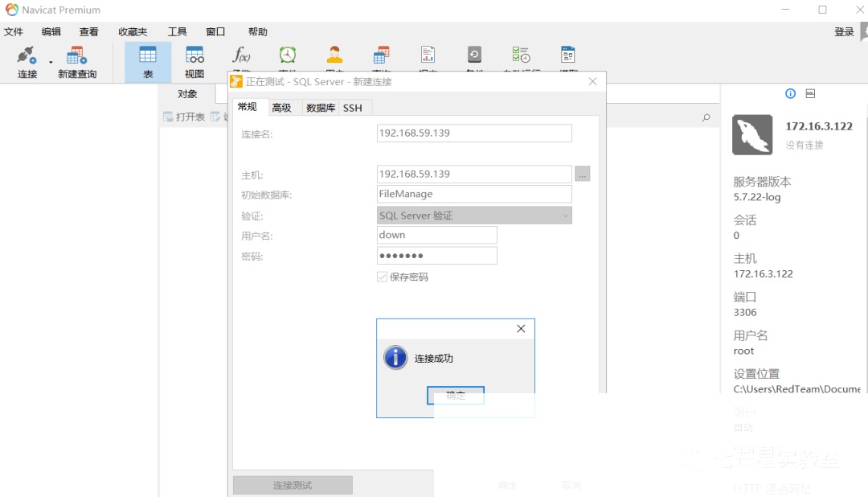Viewport: 868px width, 497px height.
Task: Click the connection name 172.16.3.122 heading
Action: (x=819, y=126)
